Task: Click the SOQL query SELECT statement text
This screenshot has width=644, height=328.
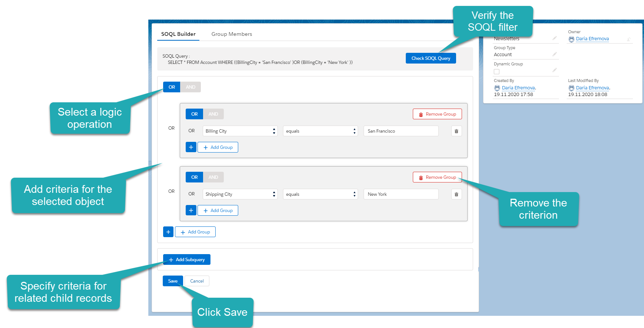Action: click(x=260, y=62)
